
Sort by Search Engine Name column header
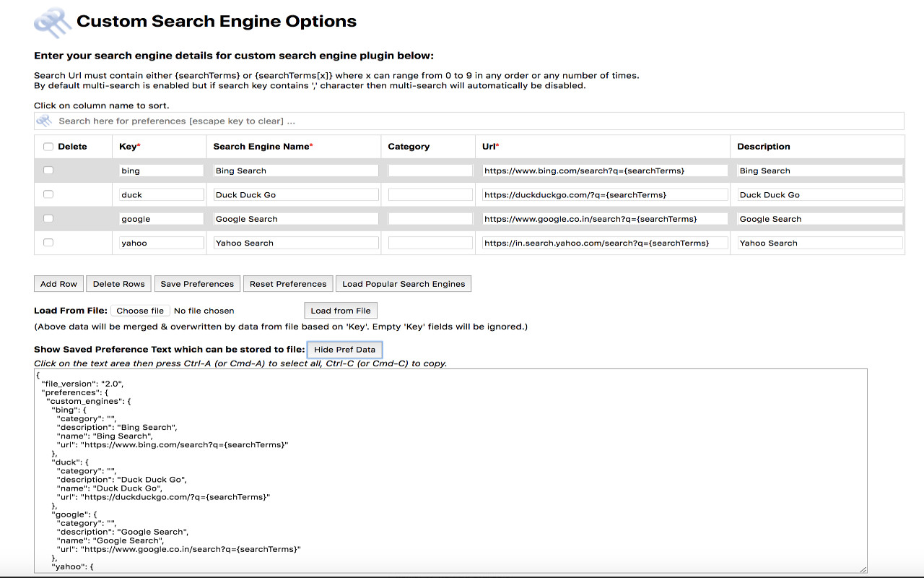[x=263, y=147]
